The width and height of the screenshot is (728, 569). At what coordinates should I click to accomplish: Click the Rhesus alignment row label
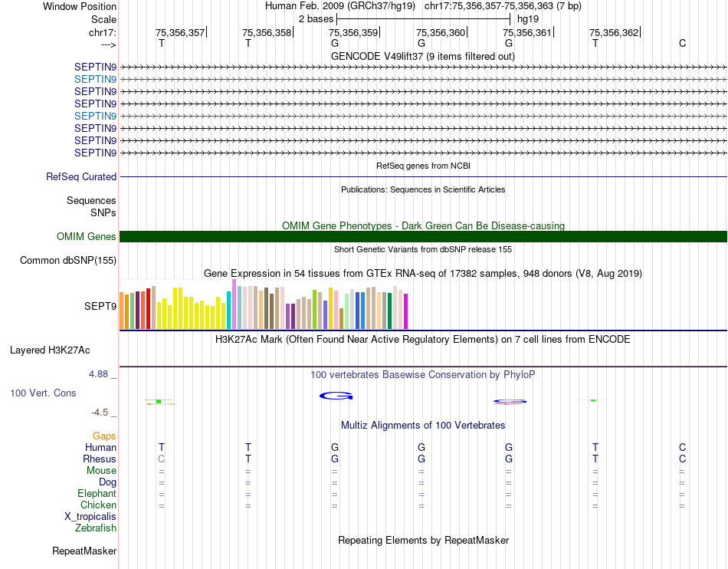coord(100,459)
